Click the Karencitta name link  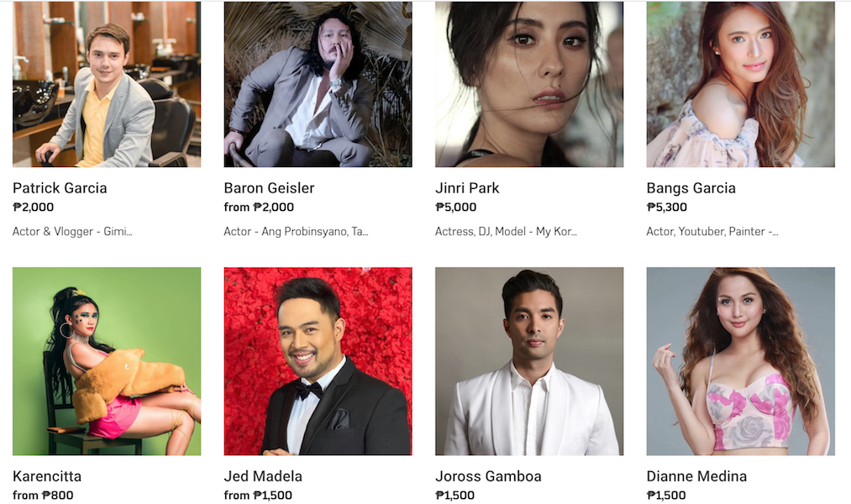47,476
